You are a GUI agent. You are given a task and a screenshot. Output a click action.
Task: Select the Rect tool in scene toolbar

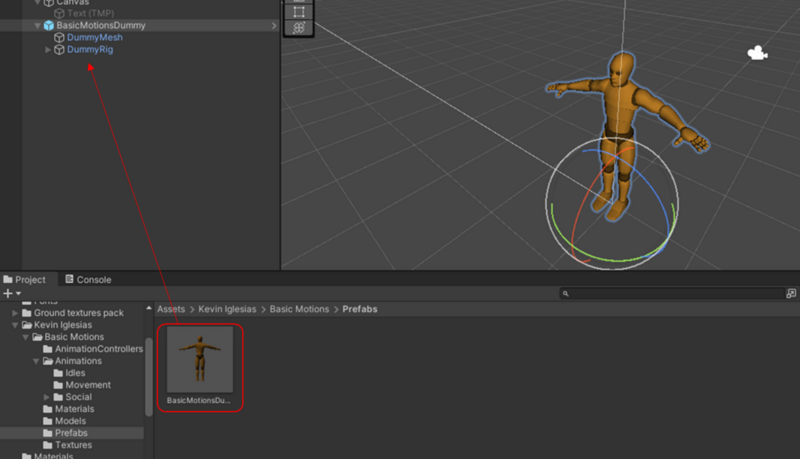[x=299, y=12]
